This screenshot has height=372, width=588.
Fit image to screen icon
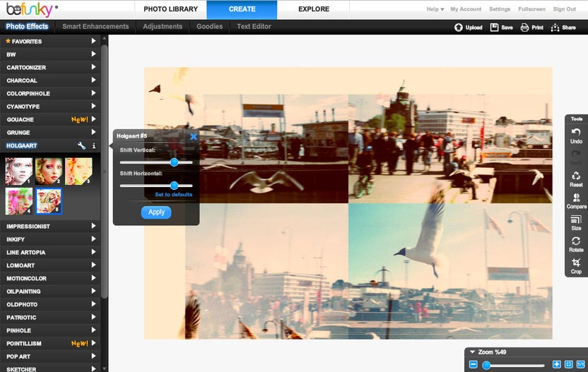(x=568, y=364)
